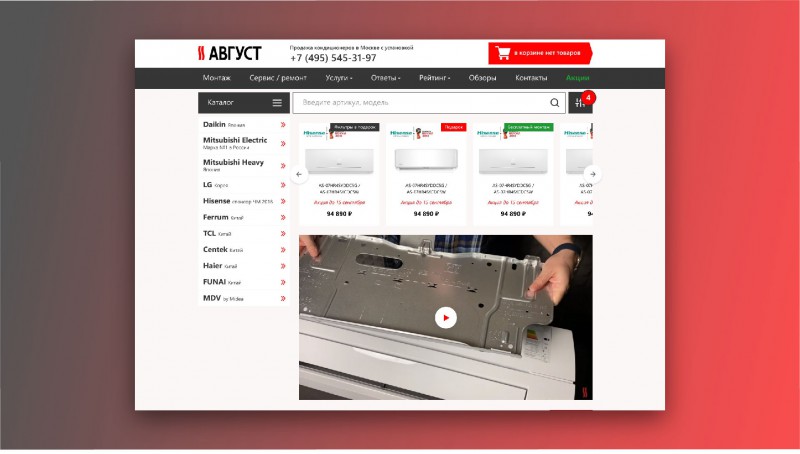The image size is (800, 454).
Task: Open the Обзоры menu item
Action: coord(482,78)
